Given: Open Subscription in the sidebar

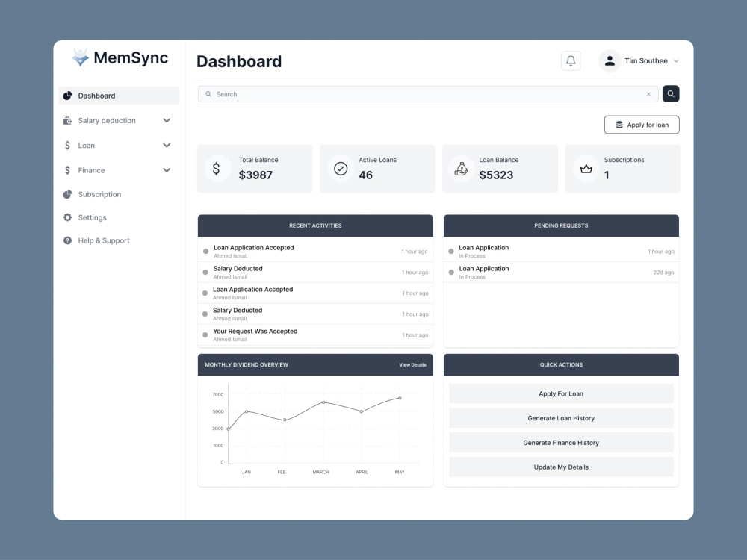Looking at the screenshot, I should tap(99, 194).
